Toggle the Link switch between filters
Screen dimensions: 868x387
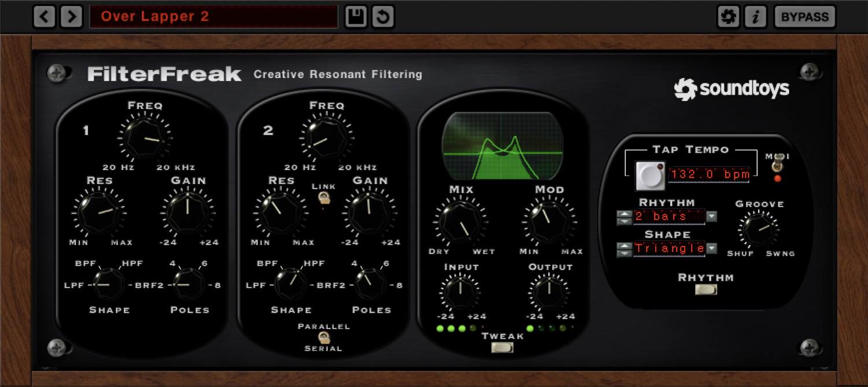[x=323, y=198]
